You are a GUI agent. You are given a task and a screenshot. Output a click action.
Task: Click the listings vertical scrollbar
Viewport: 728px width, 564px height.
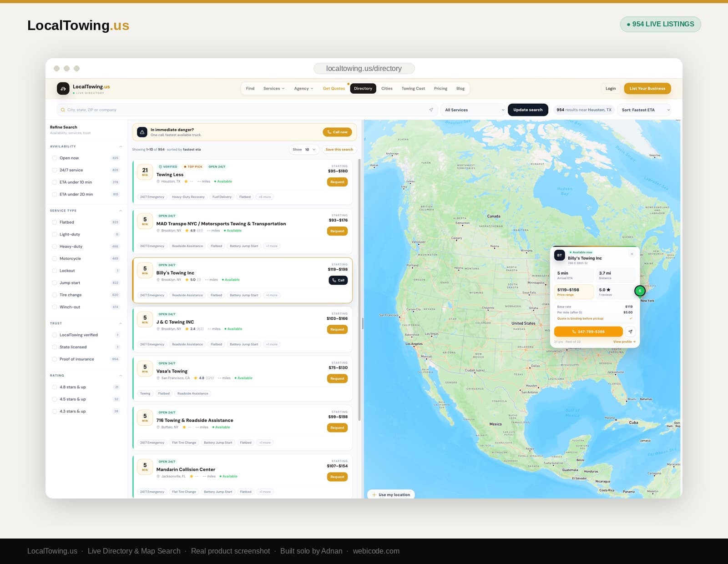click(359, 289)
